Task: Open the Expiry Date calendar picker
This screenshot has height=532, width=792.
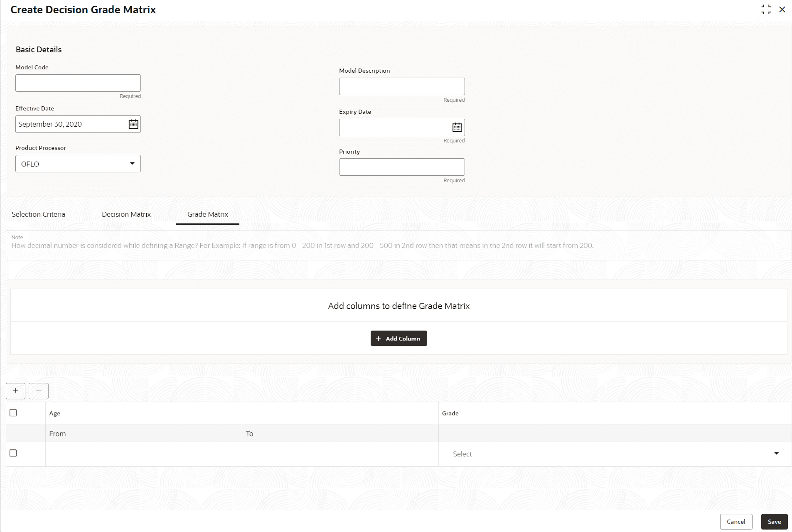Action: [x=457, y=127]
